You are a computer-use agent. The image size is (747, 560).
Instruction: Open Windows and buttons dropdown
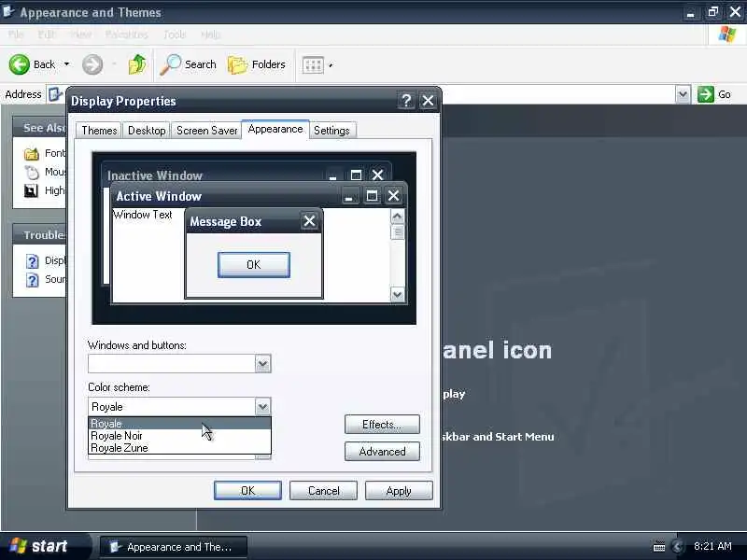(263, 364)
